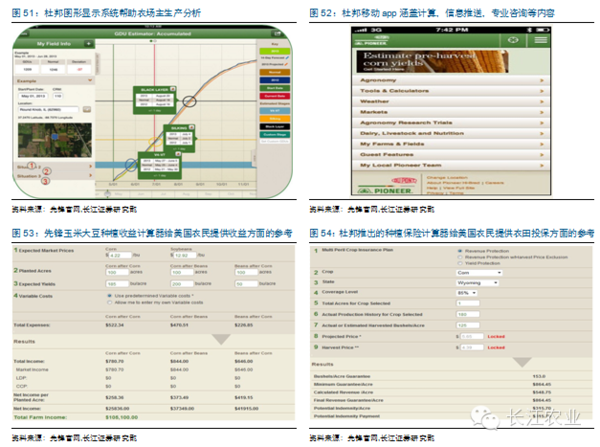Viewport: 600px width, 447px height.
Task: Select Use predetermined variable costs option
Action: 107,295
